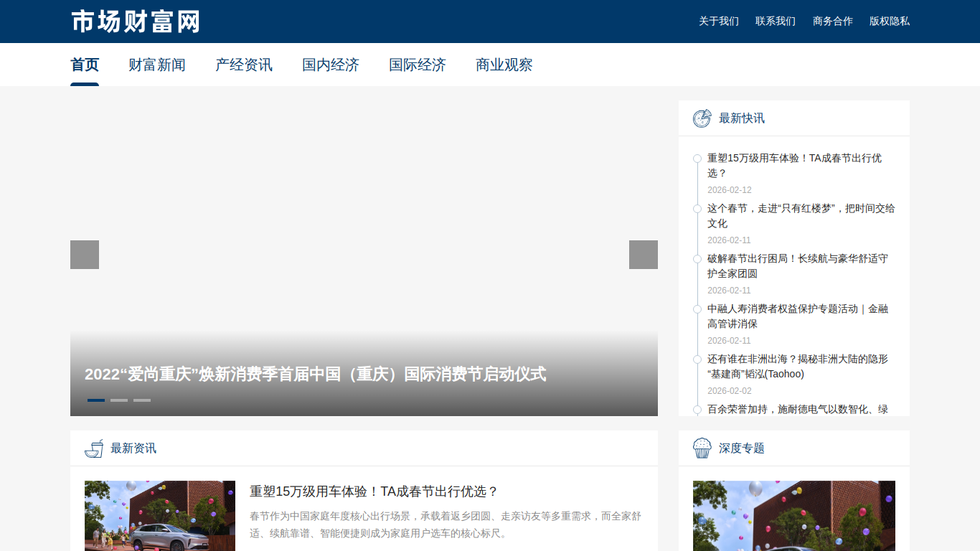Open carousel headline about 爱尚重庆 消费节

click(x=316, y=375)
